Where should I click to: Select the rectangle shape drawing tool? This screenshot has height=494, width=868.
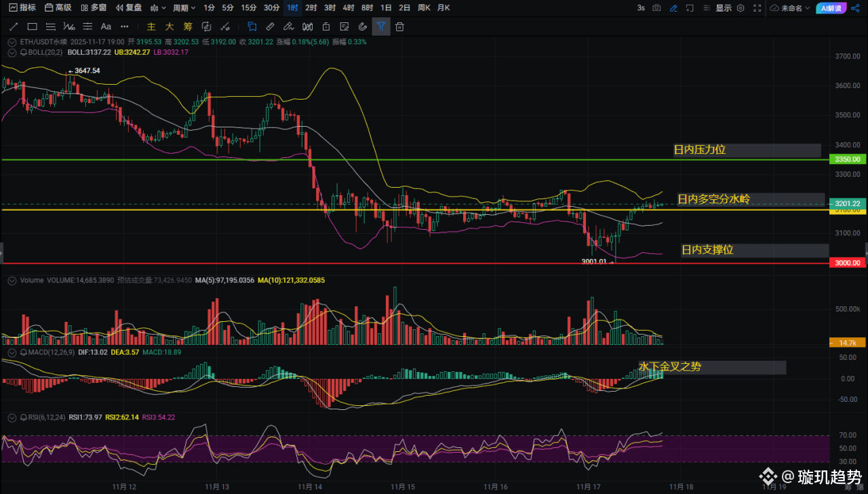tap(32, 26)
